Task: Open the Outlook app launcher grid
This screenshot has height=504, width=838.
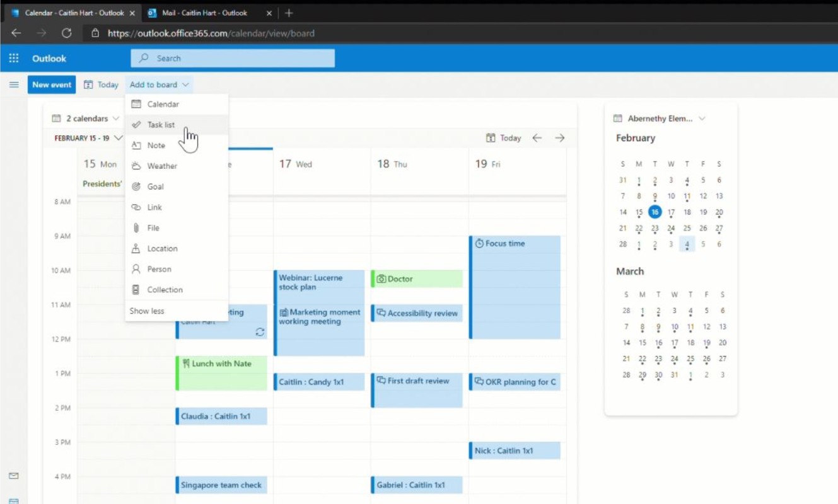Action: pyautogui.click(x=13, y=58)
